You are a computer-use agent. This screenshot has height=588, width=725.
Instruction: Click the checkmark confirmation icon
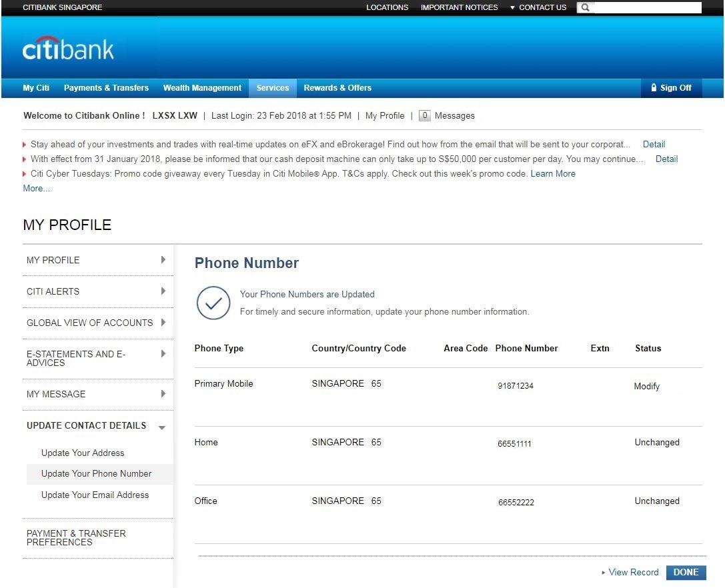213,303
